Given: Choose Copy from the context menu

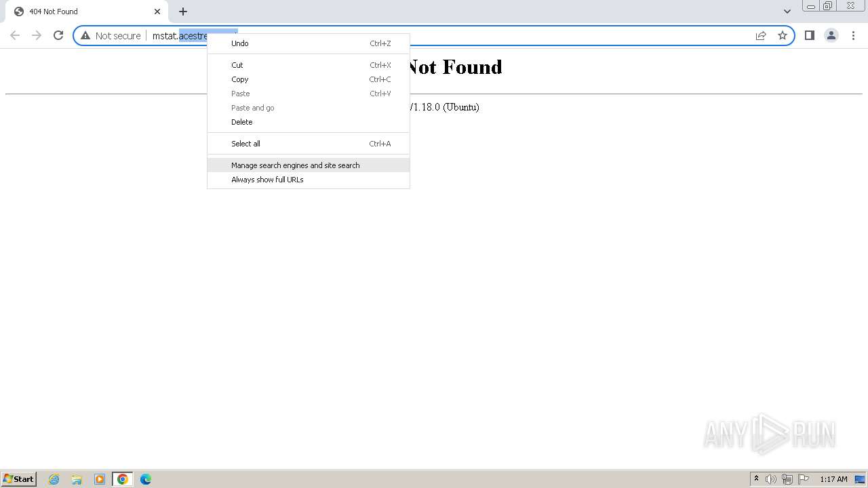Looking at the screenshot, I should point(309,79).
